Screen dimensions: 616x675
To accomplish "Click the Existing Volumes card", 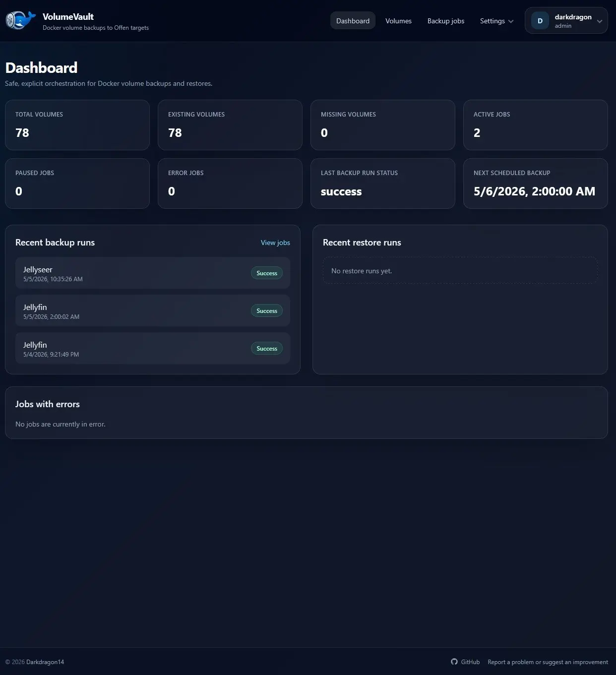I will pyautogui.click(x=230, y=125).
